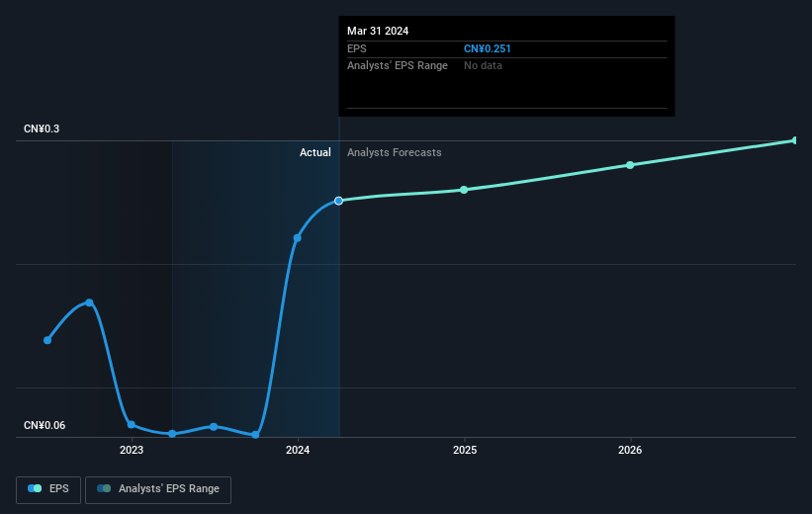The height and width of the screenshot is (514, 812).
Task: Click the 2023 x-axis label
Action: pos(132,451)
